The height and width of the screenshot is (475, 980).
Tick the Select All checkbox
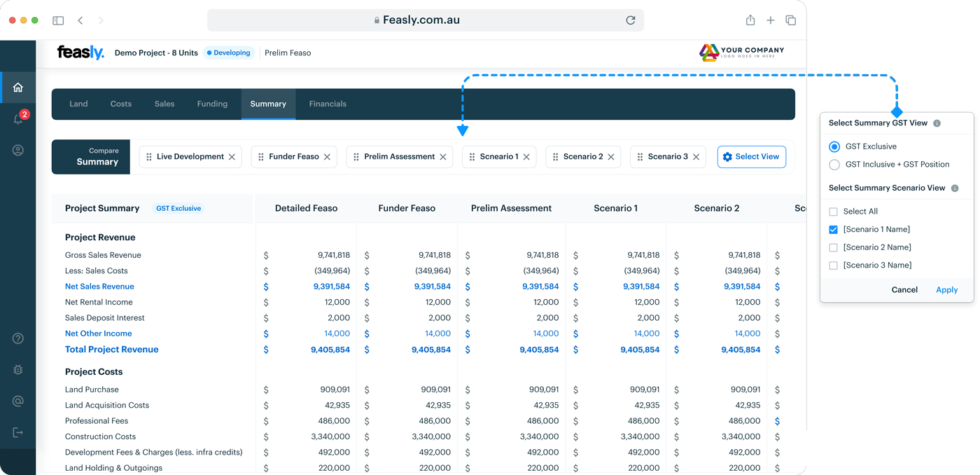(833, 212)
